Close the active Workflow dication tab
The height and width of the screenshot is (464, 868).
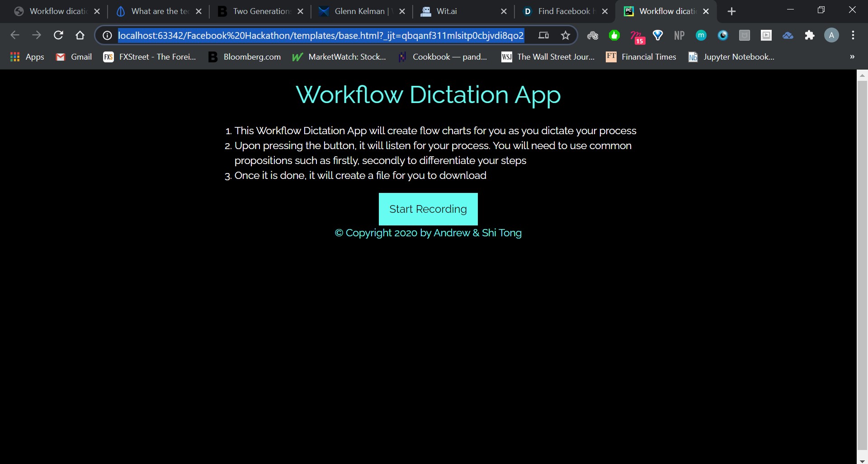click(x=706, y=11)
